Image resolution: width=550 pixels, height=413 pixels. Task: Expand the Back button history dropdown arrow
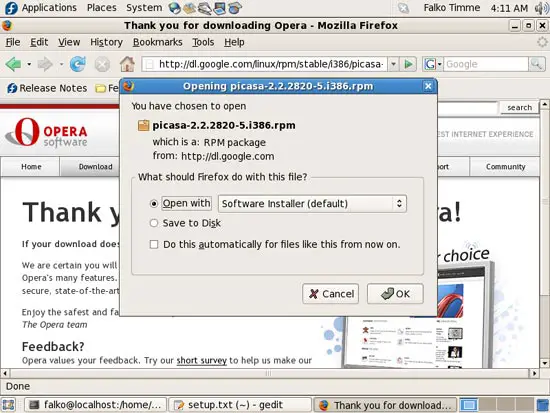[29, 64]
